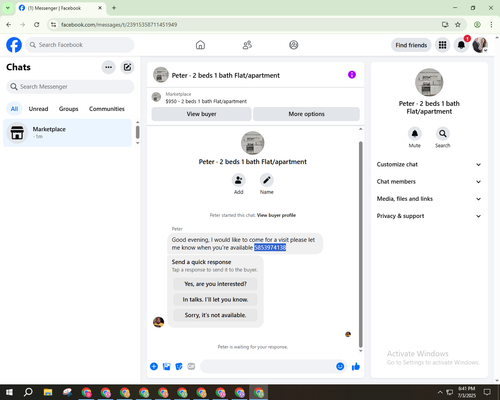Expand Privacy & support section
Screen dimensions: 500x400
coord(429,216)
